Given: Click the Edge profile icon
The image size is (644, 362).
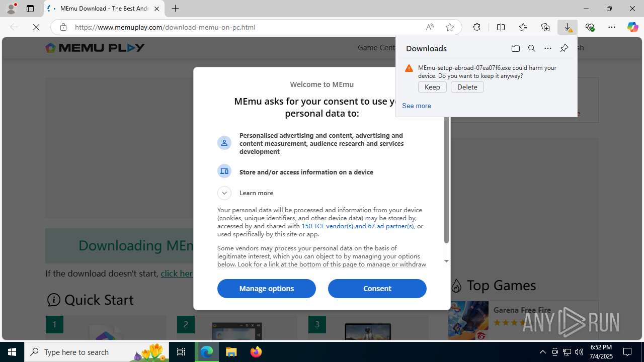Looking at the screenshot, I should point(11,9).
